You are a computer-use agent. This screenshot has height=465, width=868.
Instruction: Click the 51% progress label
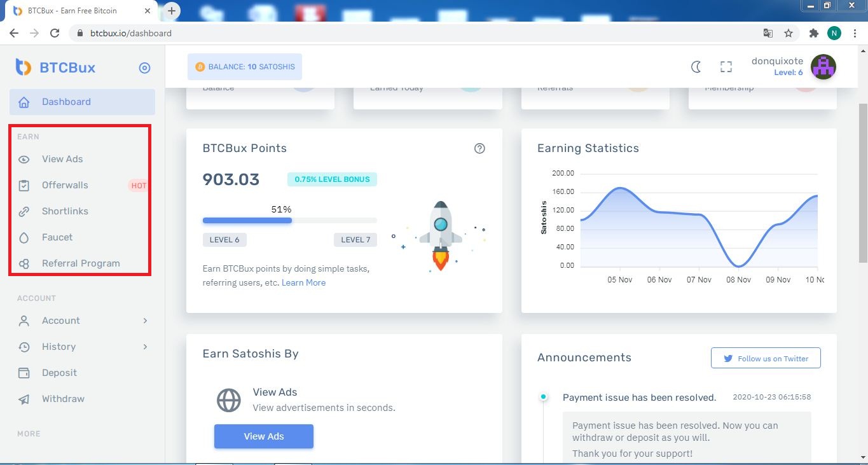click(281, 209)
